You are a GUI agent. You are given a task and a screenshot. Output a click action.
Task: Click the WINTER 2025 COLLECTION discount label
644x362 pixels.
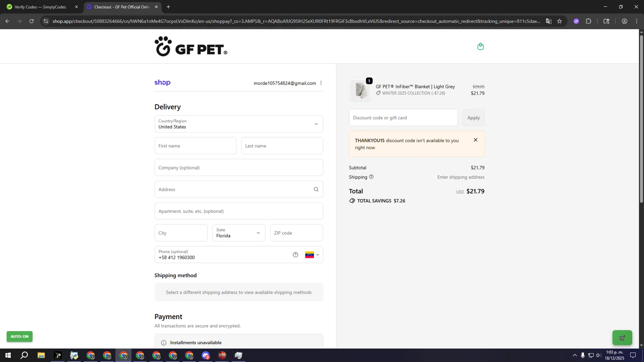coord(413,93)
